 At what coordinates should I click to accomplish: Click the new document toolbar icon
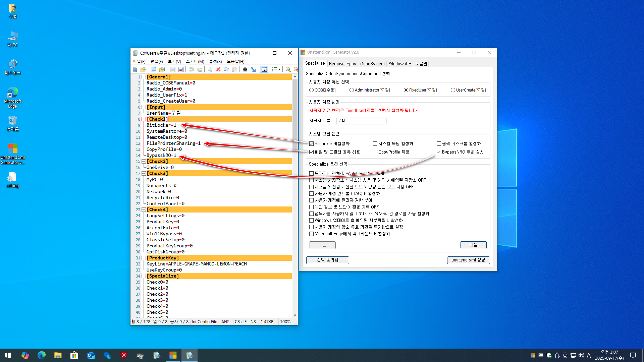click(154, 69)
